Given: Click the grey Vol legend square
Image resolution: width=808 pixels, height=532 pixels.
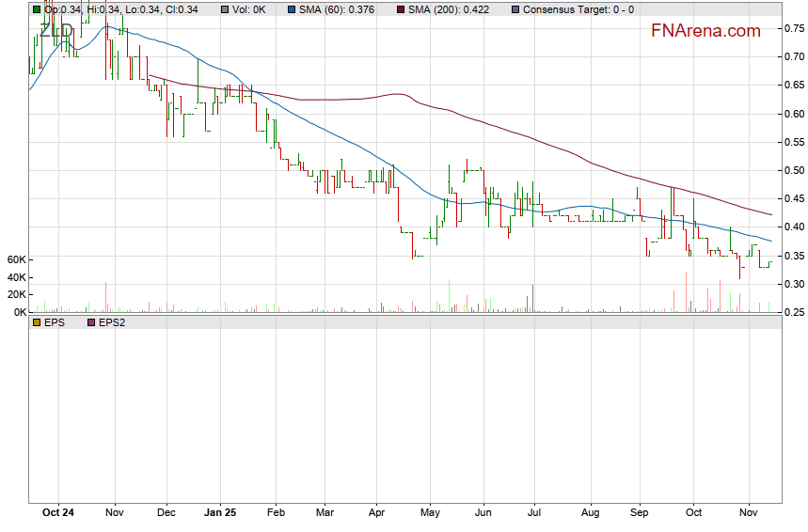Looking at the screenshot, I should coord(225,9).
